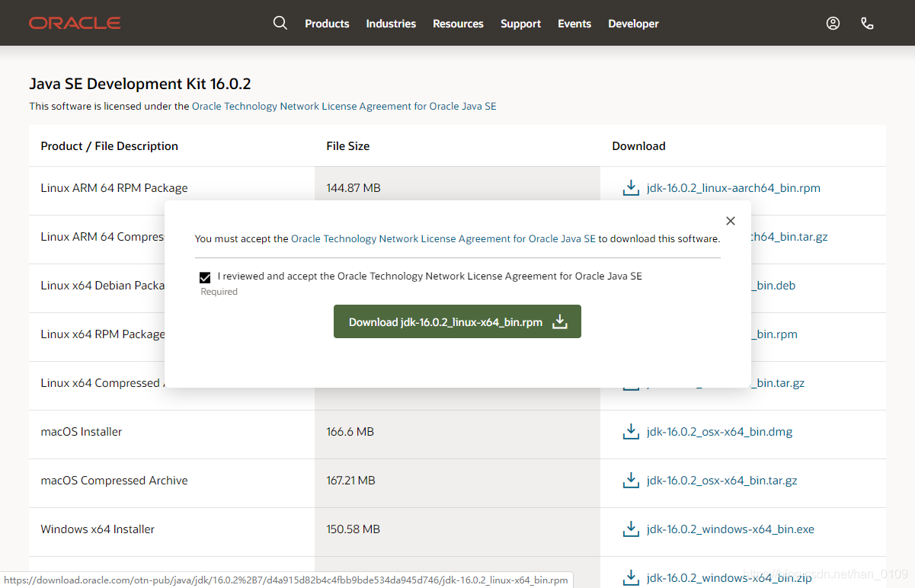This screenshot has height=588, width=915.
Task: Click the Oracle logo
Action: pos(75,23)
